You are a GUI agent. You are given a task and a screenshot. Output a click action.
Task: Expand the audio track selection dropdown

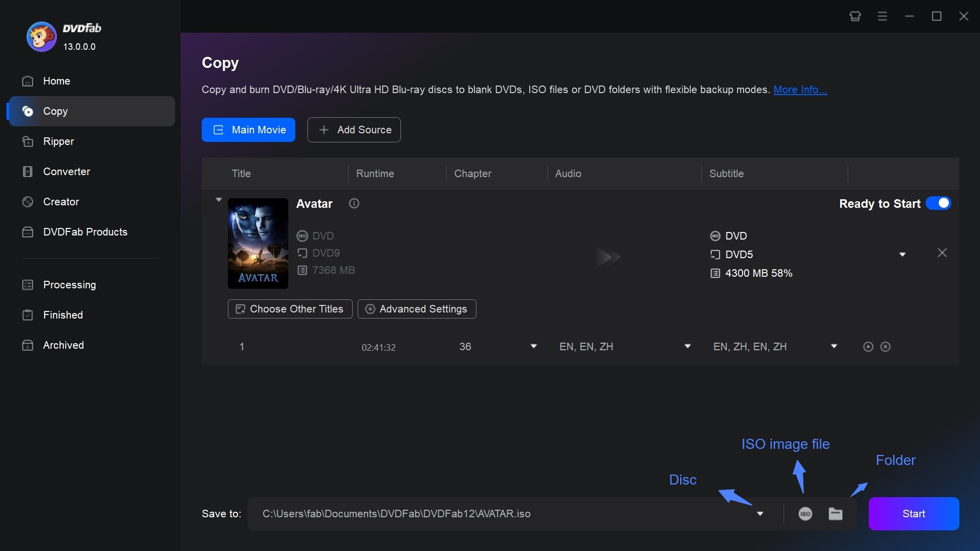click(x=687, y=347)
